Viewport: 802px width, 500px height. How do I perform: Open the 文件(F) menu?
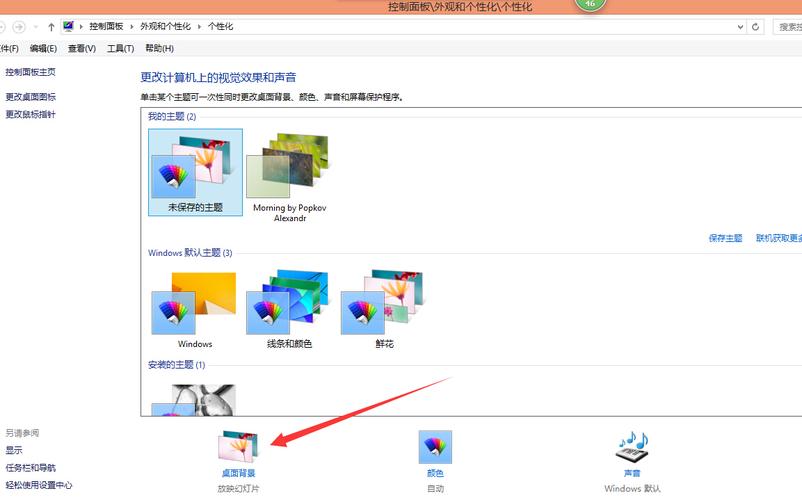9,49
